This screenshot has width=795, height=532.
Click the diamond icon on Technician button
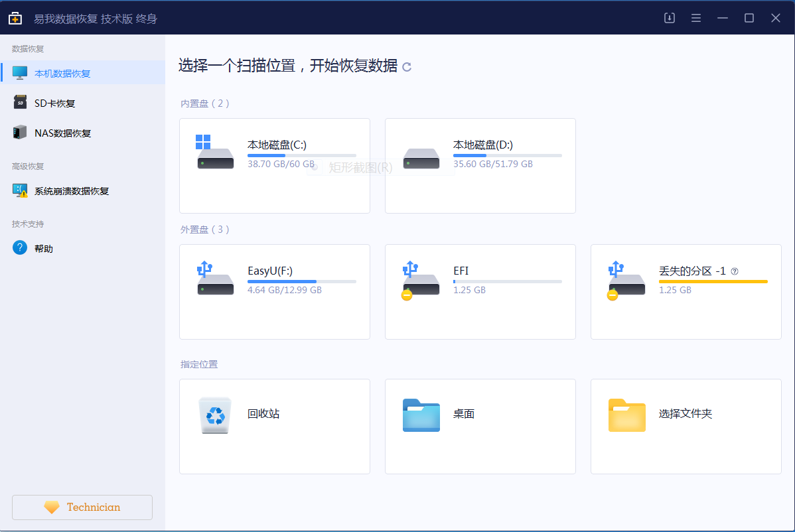tap(52, 507)
